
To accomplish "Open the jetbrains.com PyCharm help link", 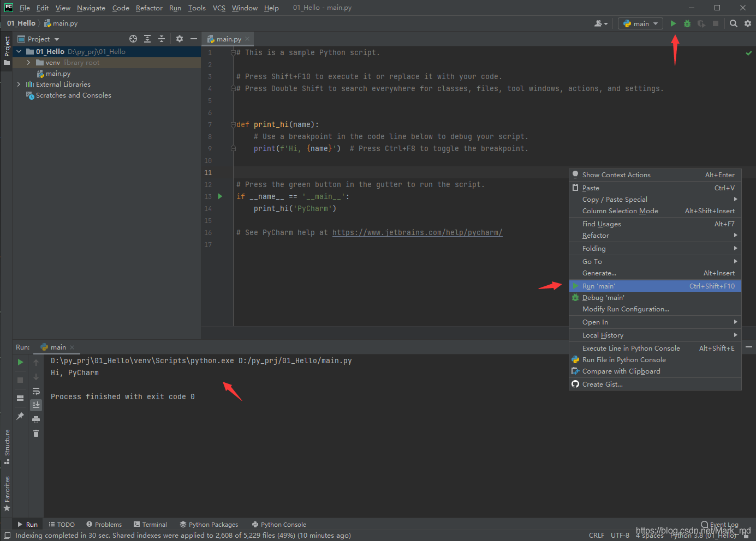I will [x=417, y=232].
